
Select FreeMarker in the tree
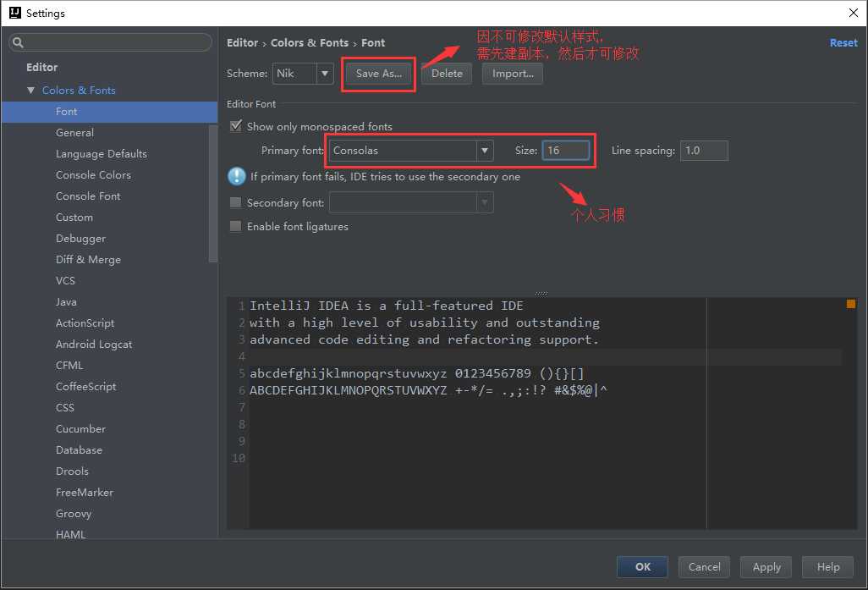click(84, 492)
